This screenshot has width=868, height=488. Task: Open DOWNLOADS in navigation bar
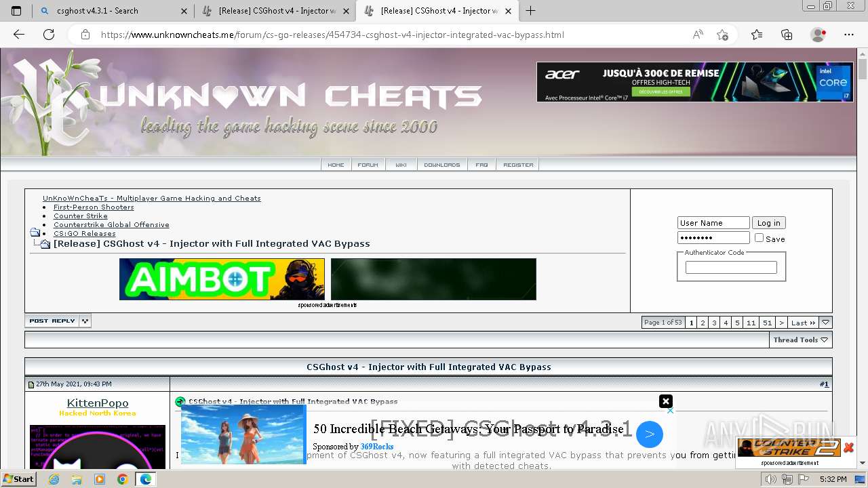[x=442, y=165]
